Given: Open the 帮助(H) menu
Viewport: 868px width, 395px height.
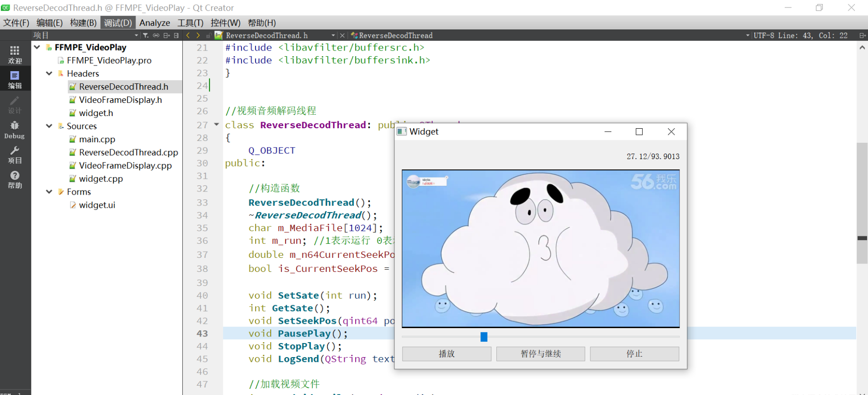Looking at the screenshot, I should click(x=262, y=23).
